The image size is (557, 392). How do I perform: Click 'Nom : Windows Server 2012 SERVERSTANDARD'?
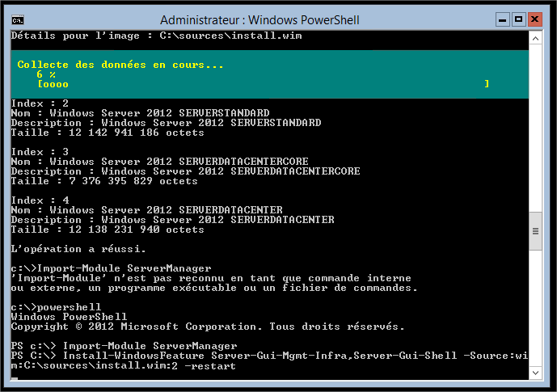click(x=140, y=113)
